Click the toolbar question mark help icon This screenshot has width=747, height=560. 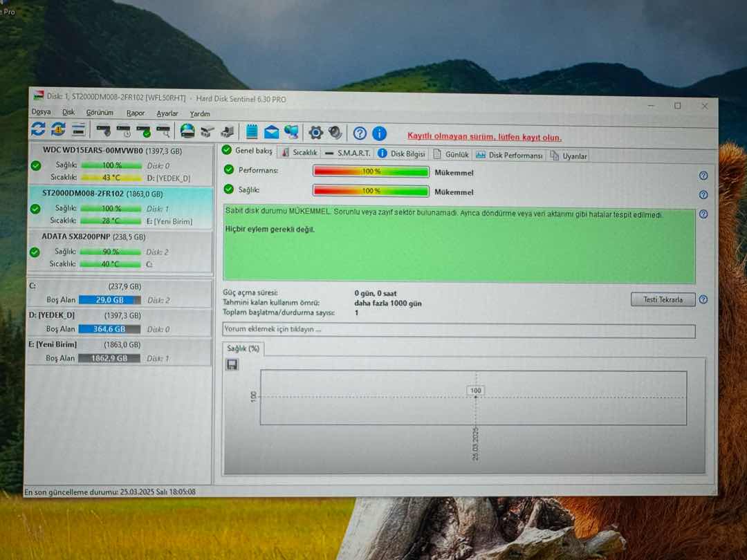(x=360, y=133)
